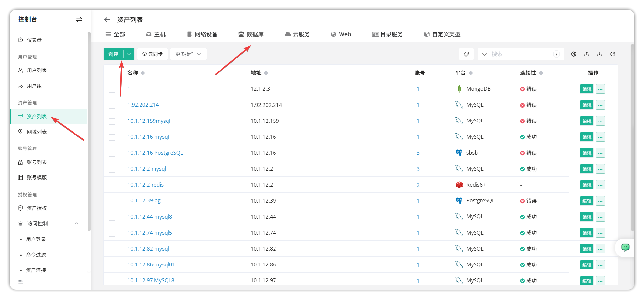Open the chat assistant icon at bottom right
This screenshot has width=644, height=296.
[625, 248]
